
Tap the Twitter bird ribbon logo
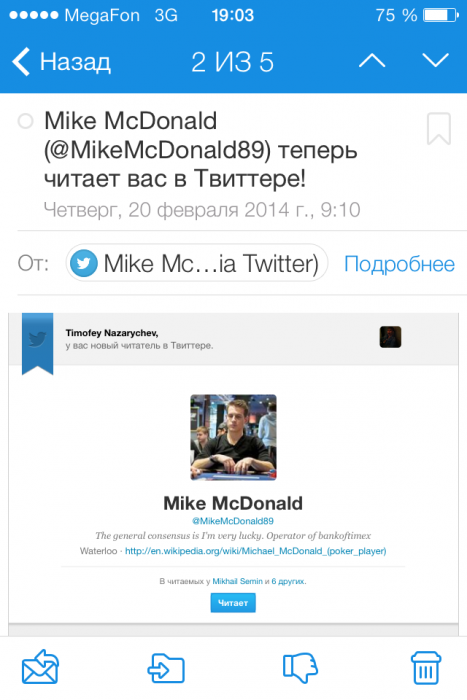click(38, 343)
